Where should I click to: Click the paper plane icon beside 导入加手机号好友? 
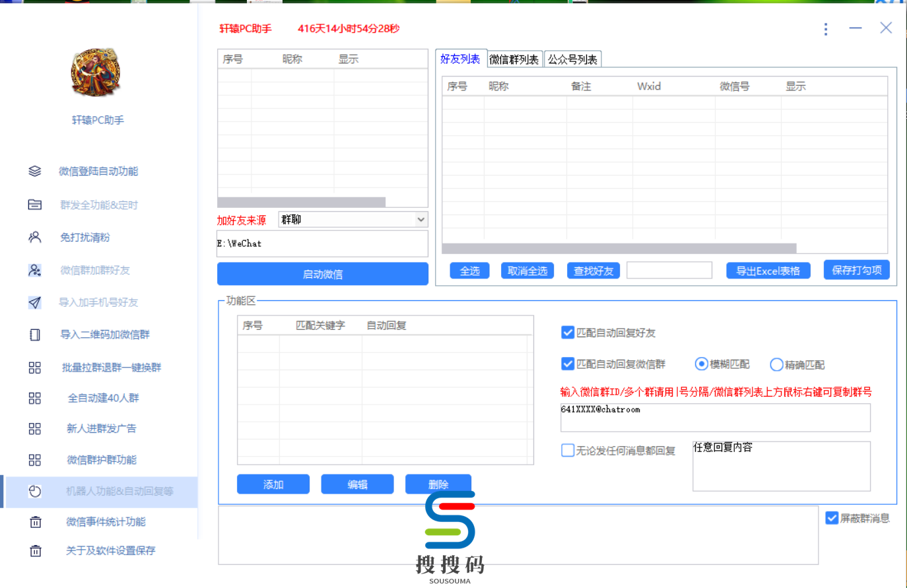pos(35,302)
